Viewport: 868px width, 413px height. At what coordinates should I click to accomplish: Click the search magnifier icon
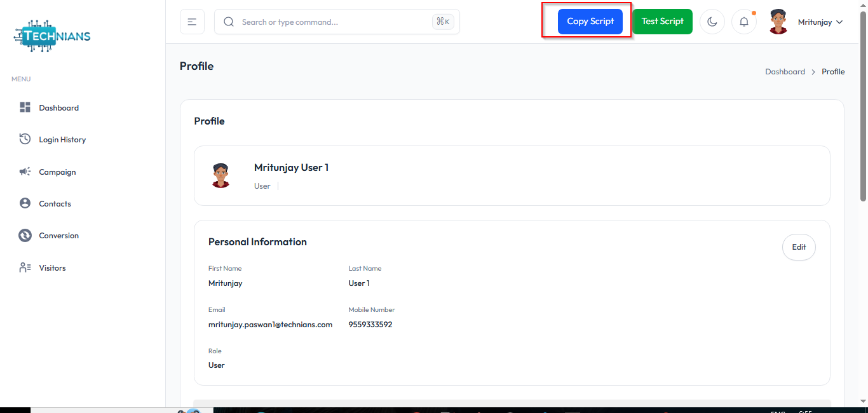tap(229, 22)
